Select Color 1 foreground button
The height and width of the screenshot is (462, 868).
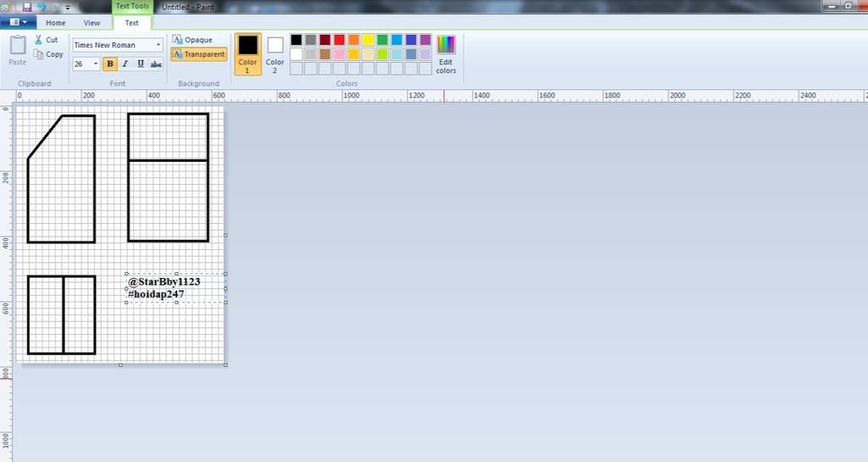[x=248, y=53]
